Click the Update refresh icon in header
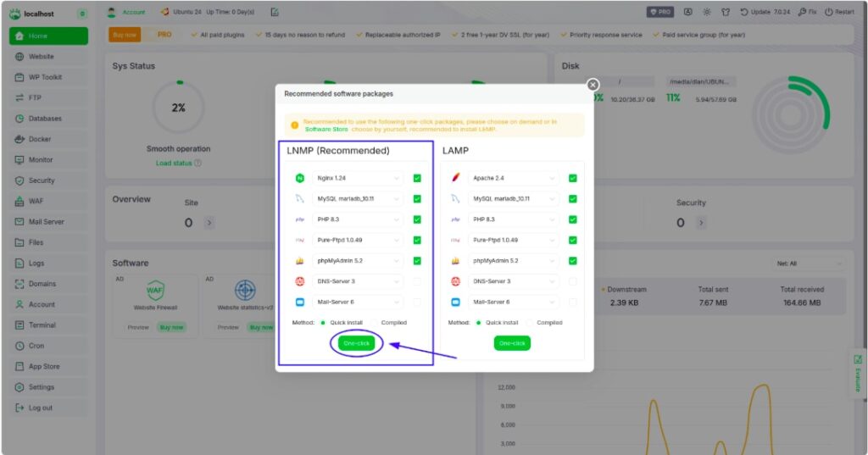868x455 pixels. click(744, 12)
